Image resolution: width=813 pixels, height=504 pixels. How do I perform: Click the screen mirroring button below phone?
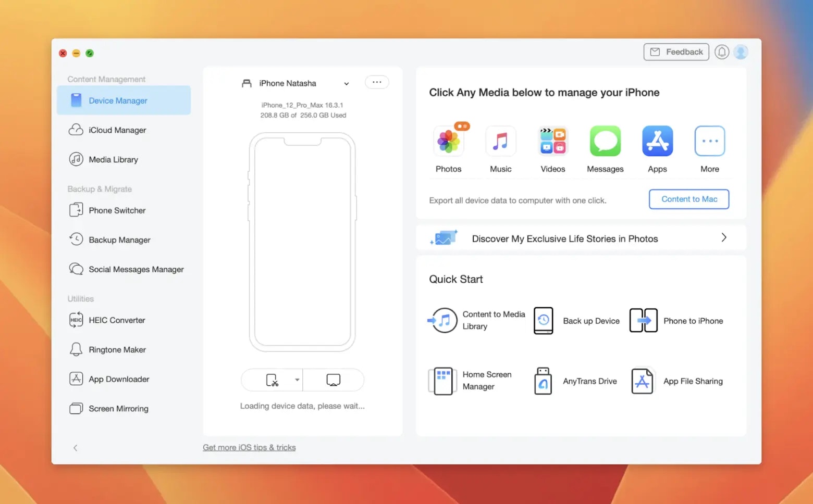point(334,380)
